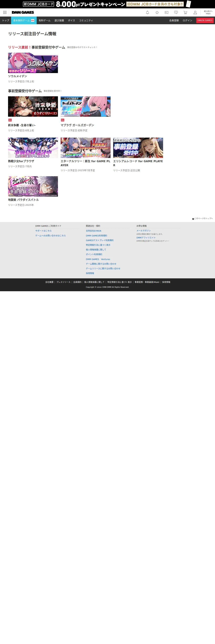
Task: Open notifications bell icon
Action: [147, 13]
